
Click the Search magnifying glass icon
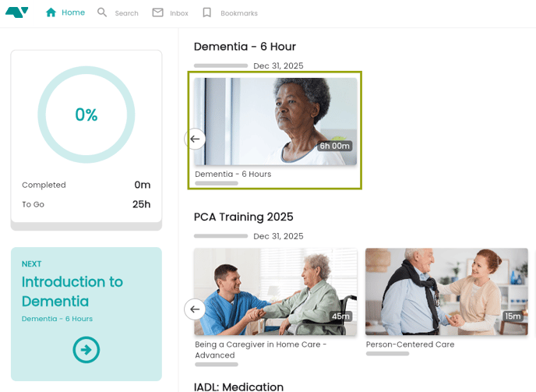click(102, 12)
